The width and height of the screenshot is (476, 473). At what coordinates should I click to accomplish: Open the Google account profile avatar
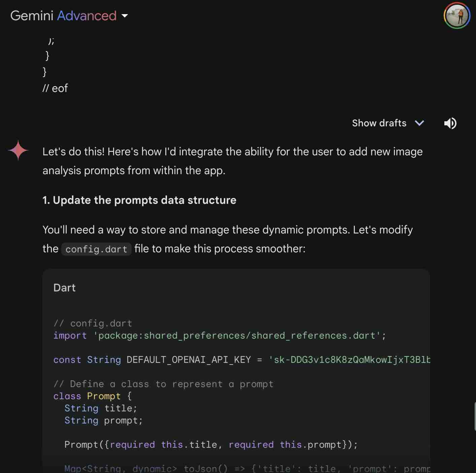(457, 15)
